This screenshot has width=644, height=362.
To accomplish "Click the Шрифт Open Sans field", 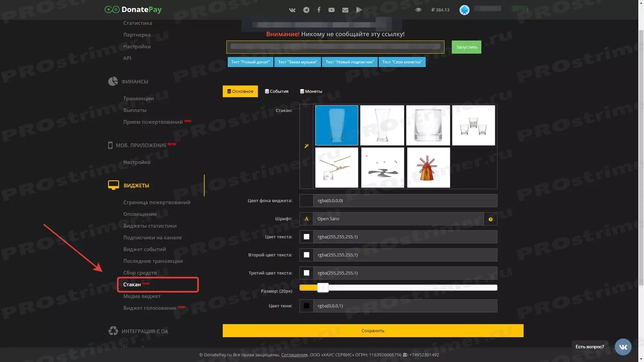I will (x=398, y=219).
